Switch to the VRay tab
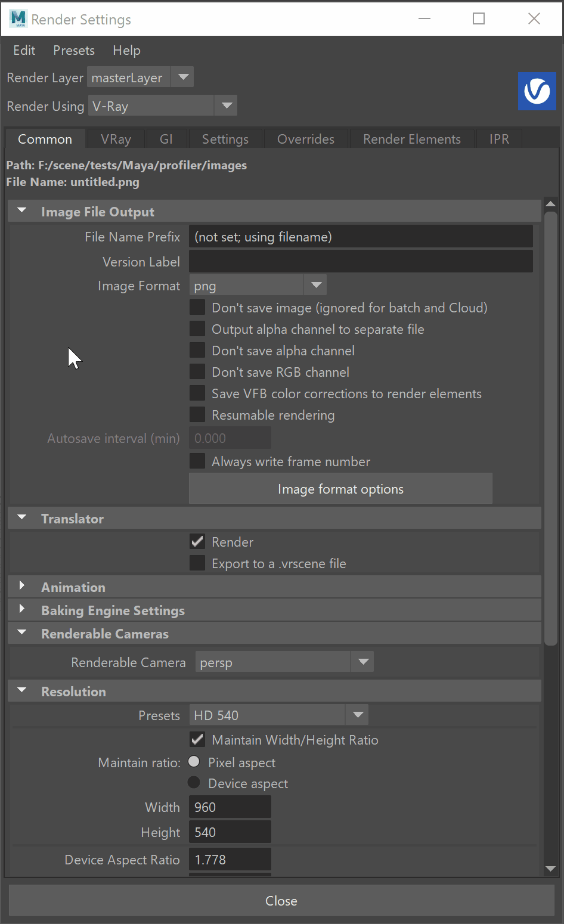This screenshot has height=924, width=564. tap(115, 138)
